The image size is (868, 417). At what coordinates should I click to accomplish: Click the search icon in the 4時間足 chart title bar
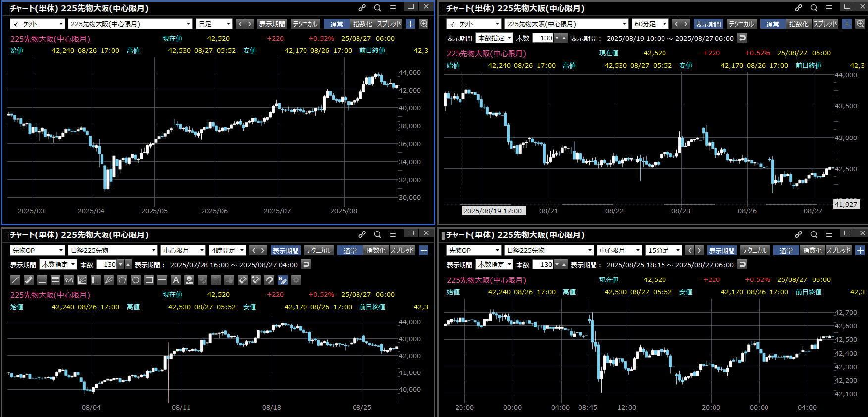[x=377, y=234]
